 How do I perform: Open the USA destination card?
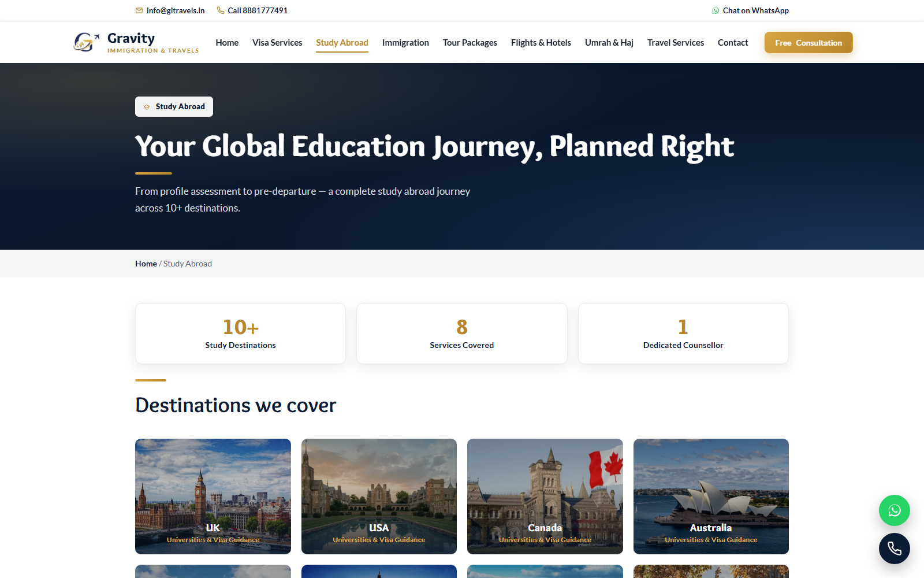[x=379, y=497]
